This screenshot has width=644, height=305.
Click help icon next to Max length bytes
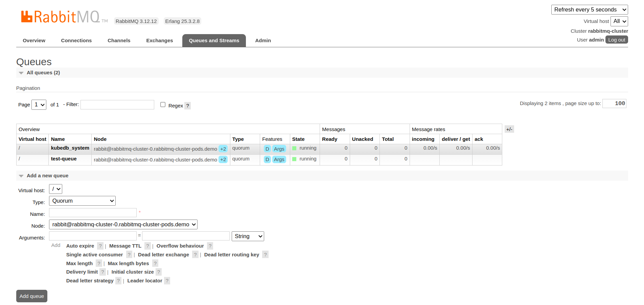pyautogui.click(x=155, y=263)
